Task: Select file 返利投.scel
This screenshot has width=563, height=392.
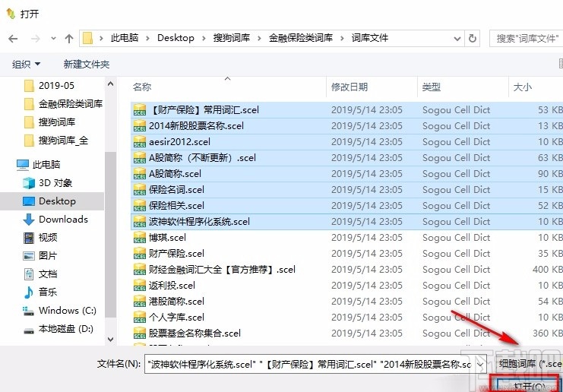Action: coord(347,286)
